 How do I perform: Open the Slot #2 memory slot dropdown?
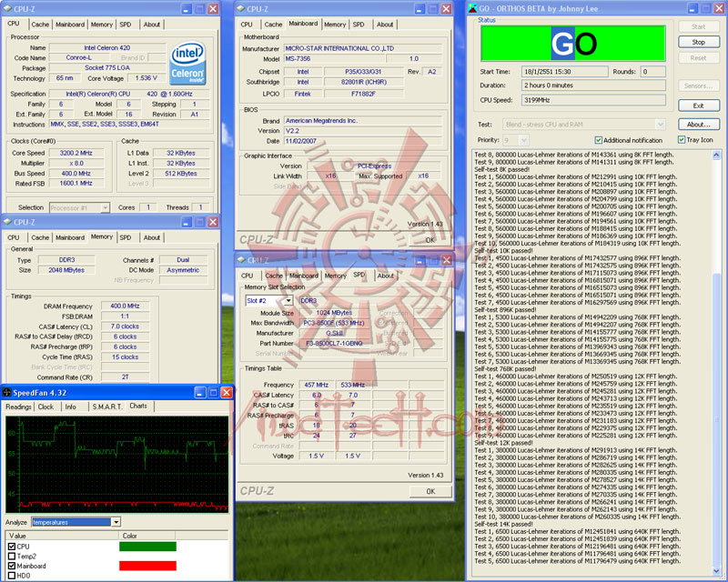(288, 301)
